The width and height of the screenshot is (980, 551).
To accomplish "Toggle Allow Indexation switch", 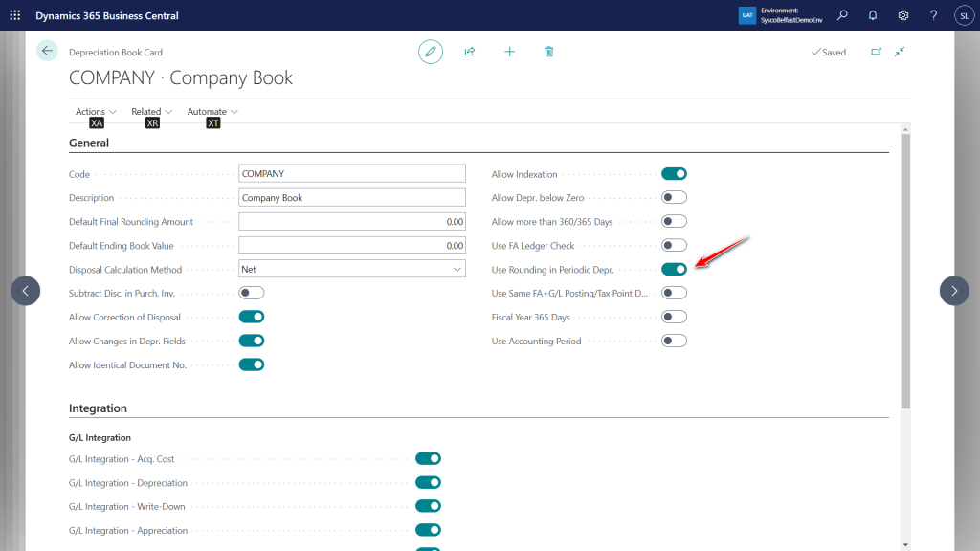I will coord(674,174).
